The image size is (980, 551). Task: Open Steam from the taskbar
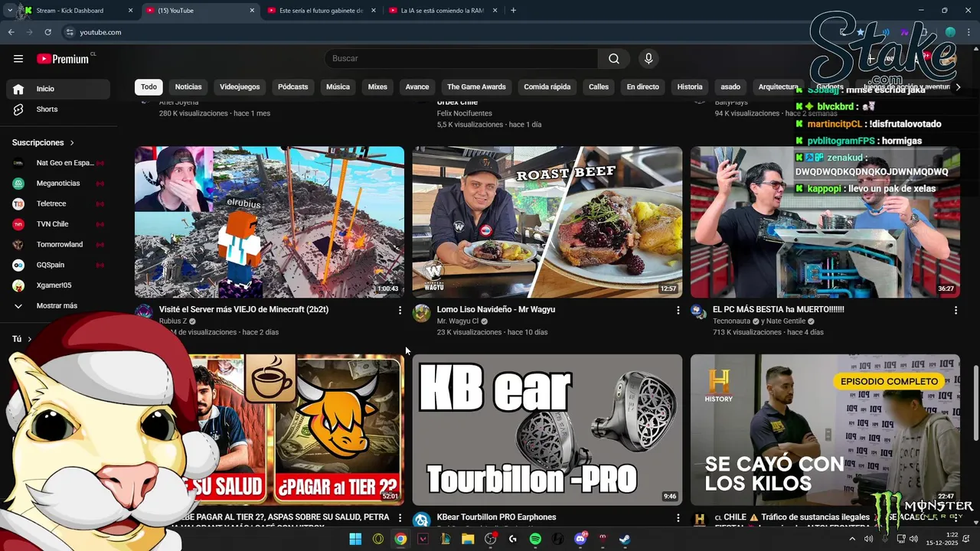coord(625,540)
